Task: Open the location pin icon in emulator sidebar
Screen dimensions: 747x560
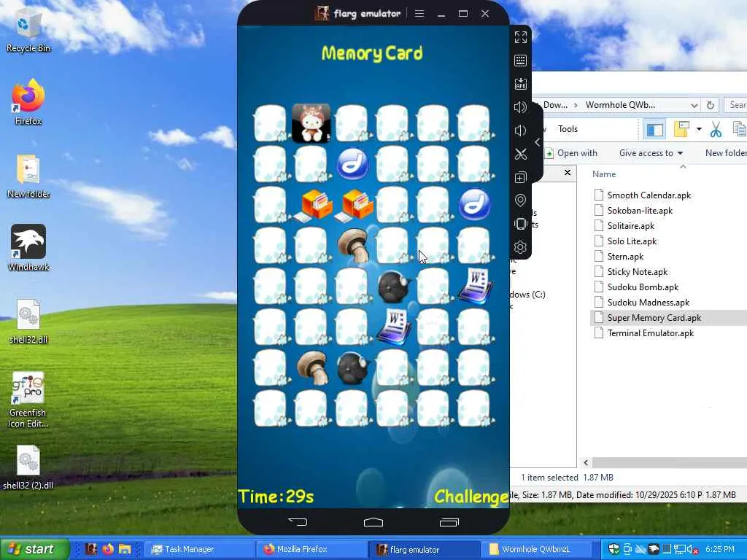Action: point(521,201)
